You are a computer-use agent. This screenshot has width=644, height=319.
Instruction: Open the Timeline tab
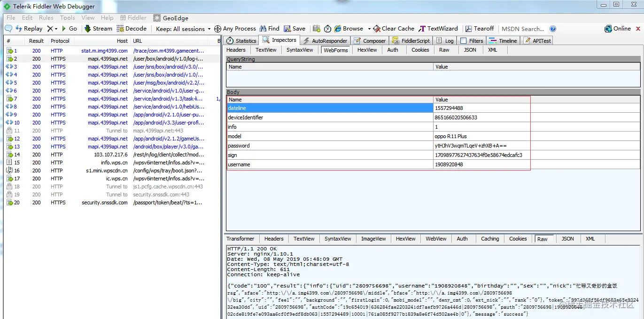click(503, 41)
